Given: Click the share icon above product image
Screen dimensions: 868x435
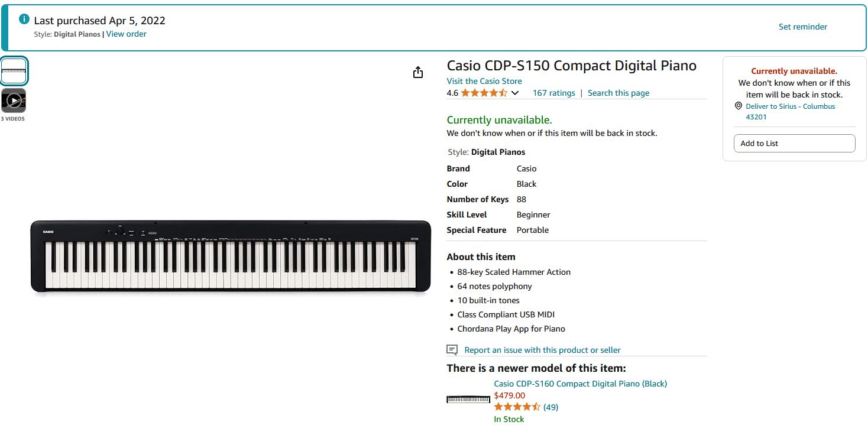Looking at the screenshot, I should pos(418,72).
